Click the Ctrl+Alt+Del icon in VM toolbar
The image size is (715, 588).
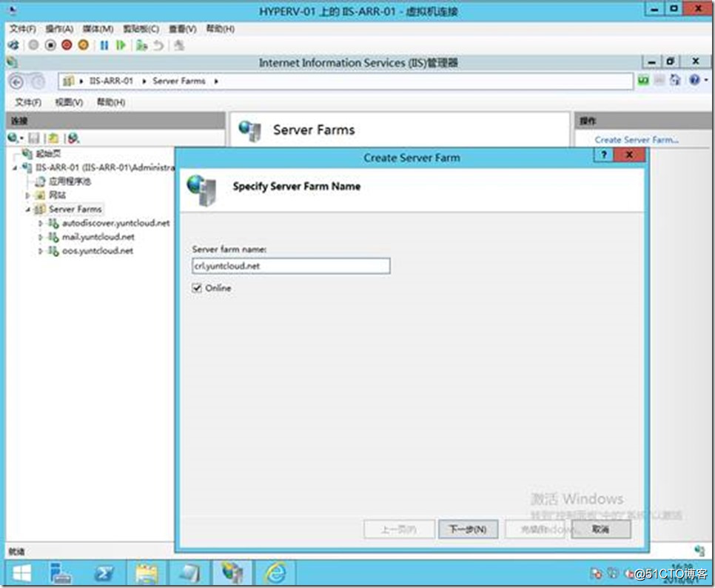(13, 45)
